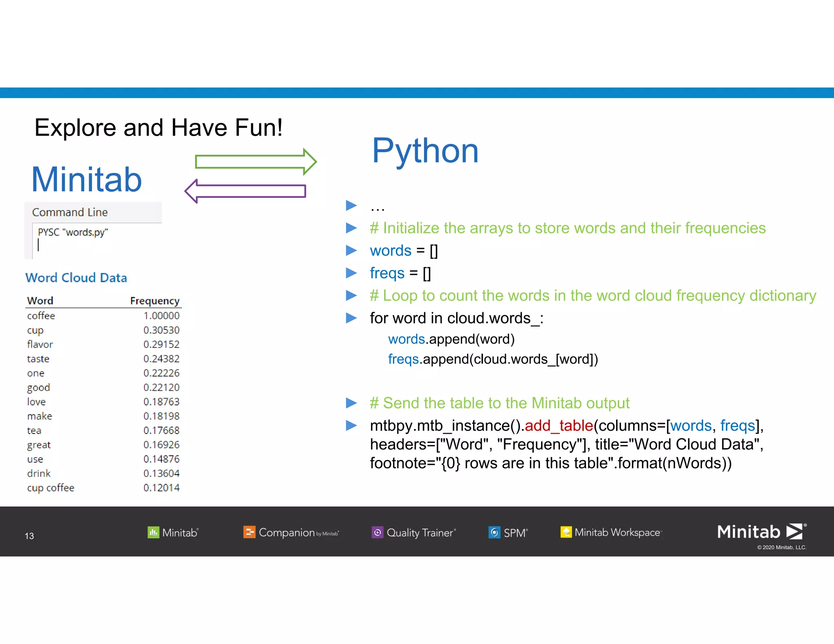Select the 'tea' word cell
This screenshot has width=834, height=644.
(x=34, y=430)
